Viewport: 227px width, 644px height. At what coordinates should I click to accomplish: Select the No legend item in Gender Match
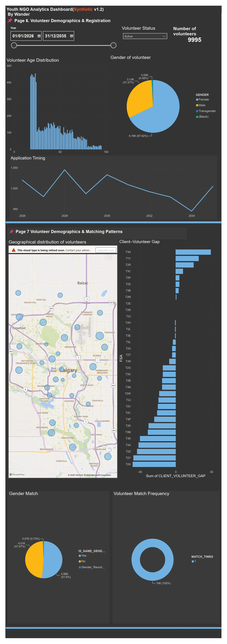point(82,561)
